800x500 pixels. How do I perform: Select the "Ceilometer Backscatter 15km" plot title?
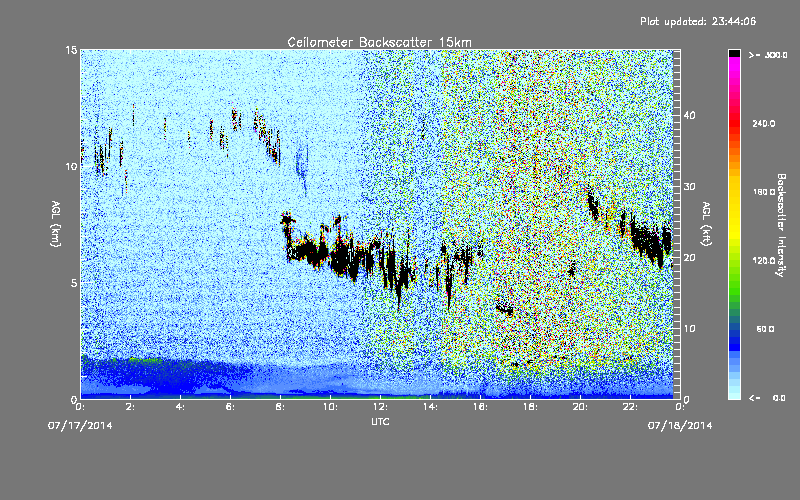(379, 42)
